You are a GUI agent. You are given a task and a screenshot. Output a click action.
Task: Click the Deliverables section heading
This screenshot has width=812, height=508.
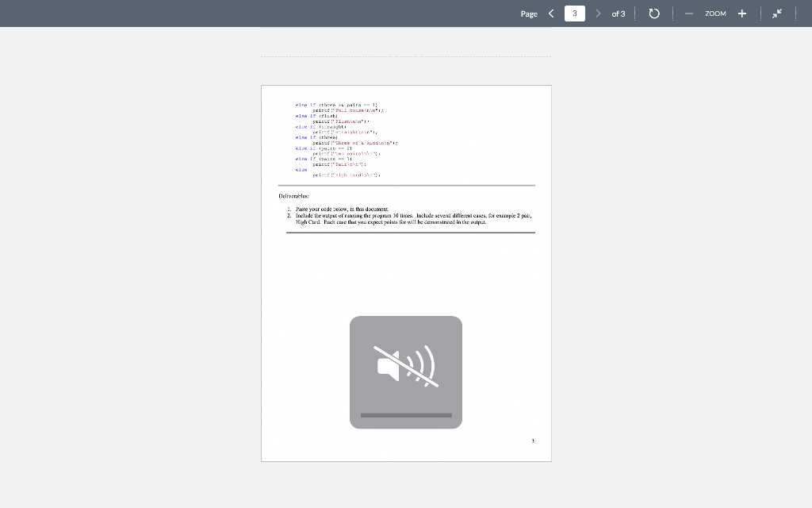click(293, 195)
